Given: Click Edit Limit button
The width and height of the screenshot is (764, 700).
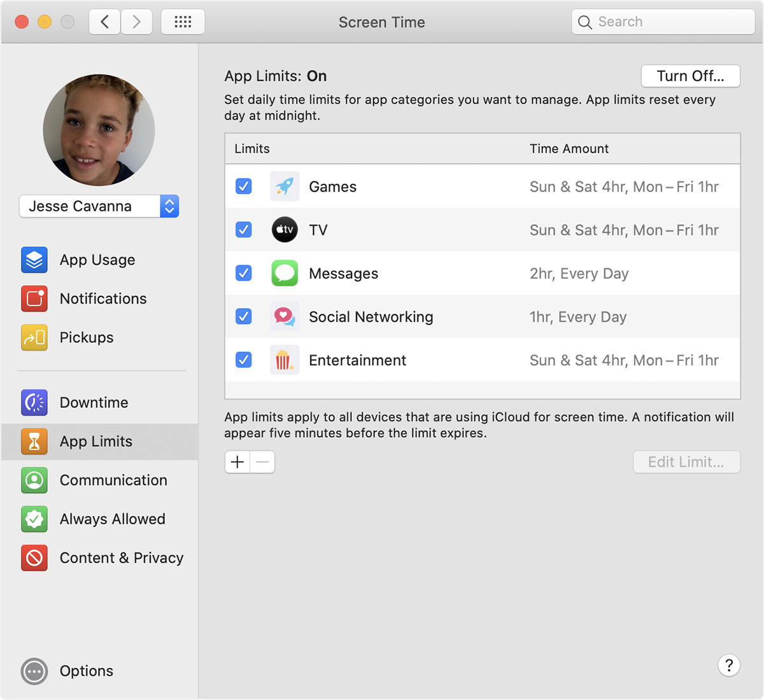Looking at the screenshot, I should coord(686,461).
